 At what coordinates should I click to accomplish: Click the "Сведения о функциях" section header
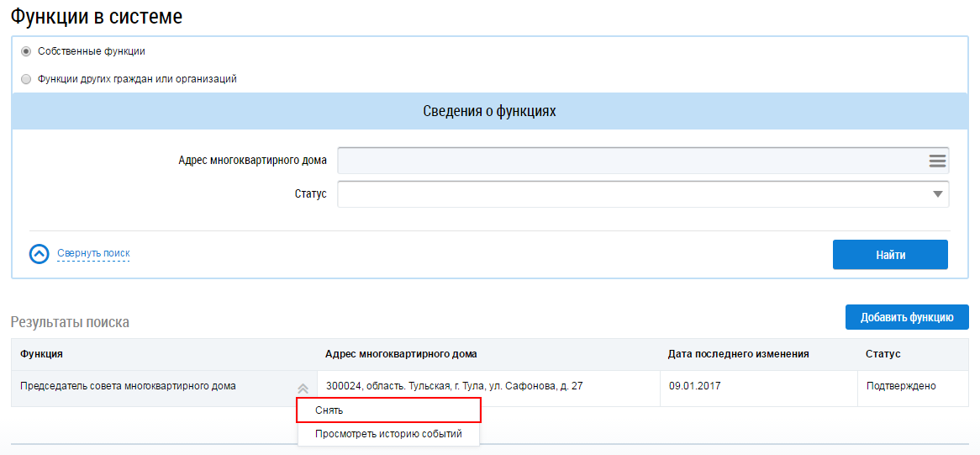point(489,111)
